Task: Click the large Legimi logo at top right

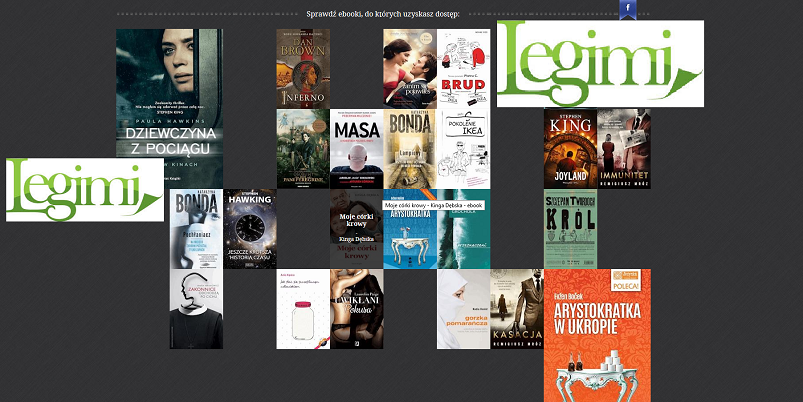Action: [600, 64]
